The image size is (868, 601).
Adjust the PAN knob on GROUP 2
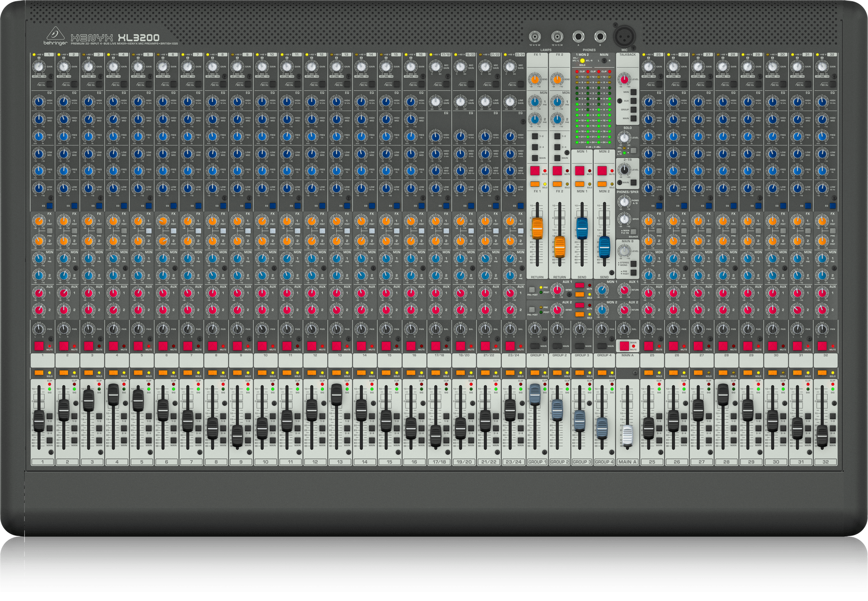coord(557,328)
